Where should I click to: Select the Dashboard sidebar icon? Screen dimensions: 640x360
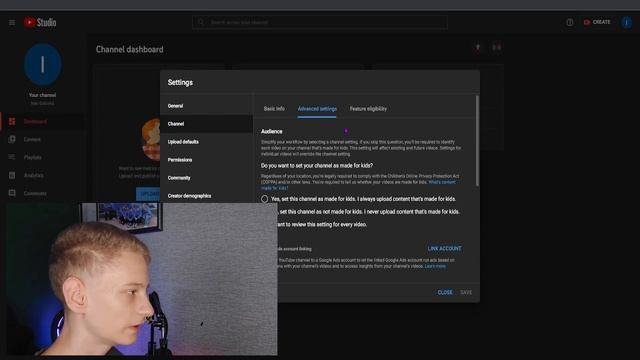click(x=12, y=121)
